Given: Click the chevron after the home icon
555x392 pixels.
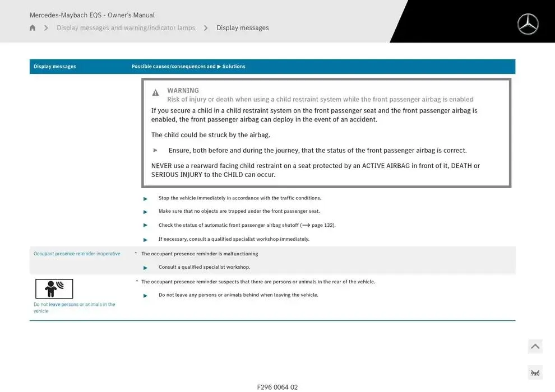Looking at the screenshot, I should coord(46,28).
